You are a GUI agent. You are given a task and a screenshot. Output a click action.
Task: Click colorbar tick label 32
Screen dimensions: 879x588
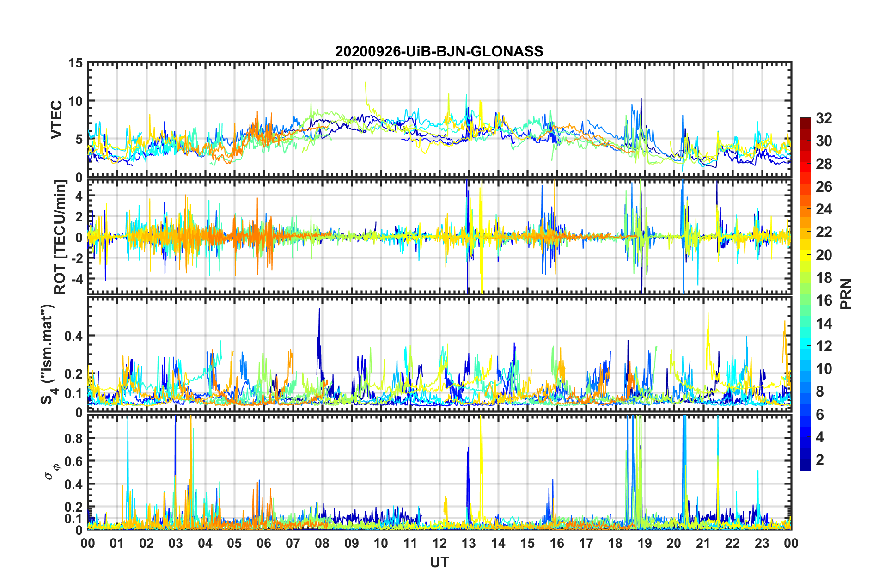click(824, 118)
